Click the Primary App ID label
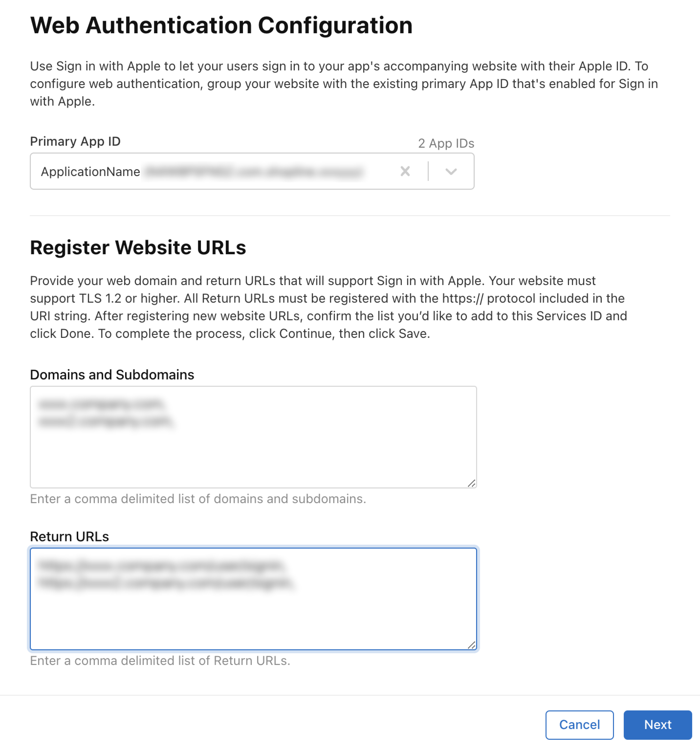 (75, 141)
